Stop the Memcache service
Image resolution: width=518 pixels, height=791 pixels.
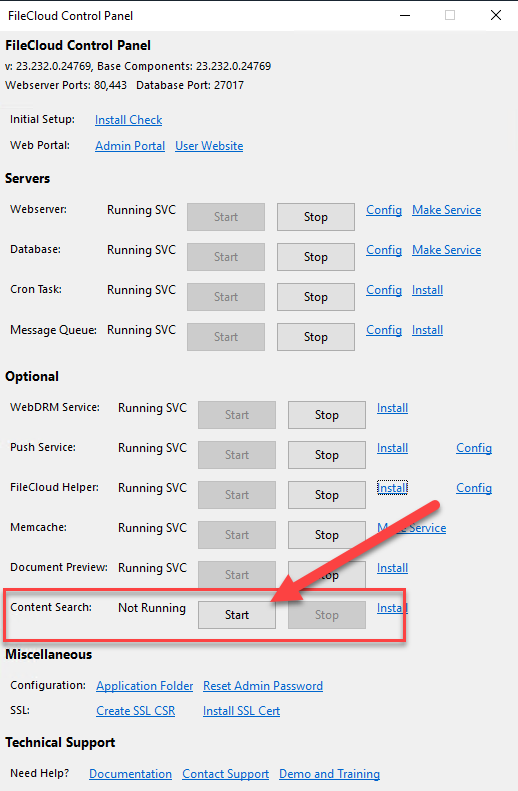(327, 535)
